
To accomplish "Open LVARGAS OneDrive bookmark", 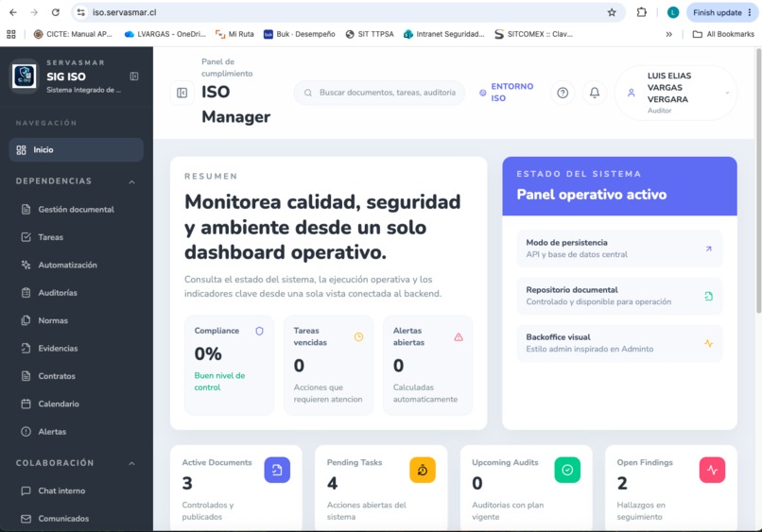I will pyautogui.click(x=165, y=34).
